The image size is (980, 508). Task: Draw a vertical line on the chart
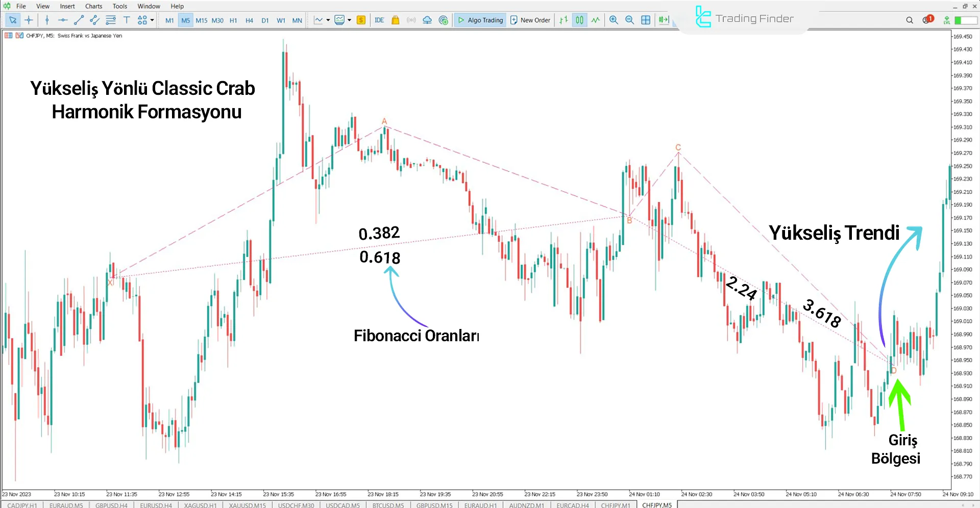pos(47,20)
